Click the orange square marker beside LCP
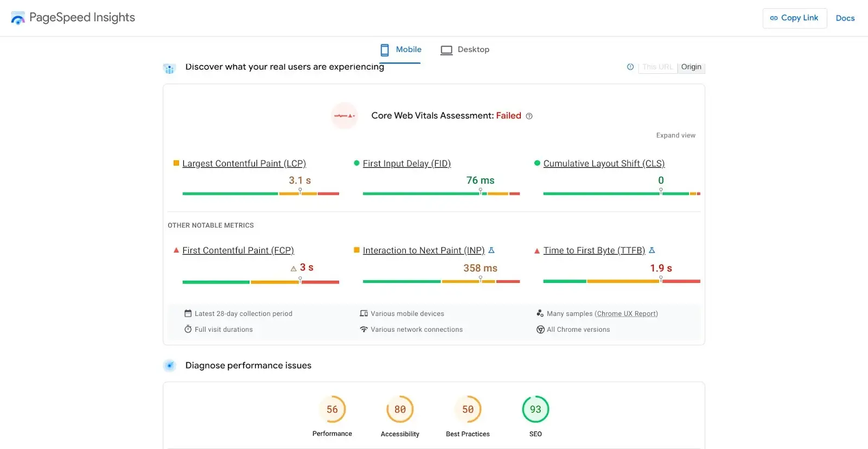Image resolution: width=868 pixels, height=449 pixels. click(x=176, y=163)
